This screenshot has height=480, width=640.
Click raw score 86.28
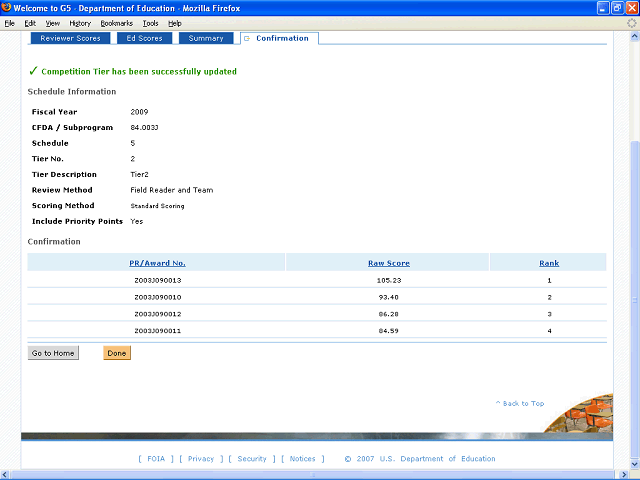click(389, 314)
